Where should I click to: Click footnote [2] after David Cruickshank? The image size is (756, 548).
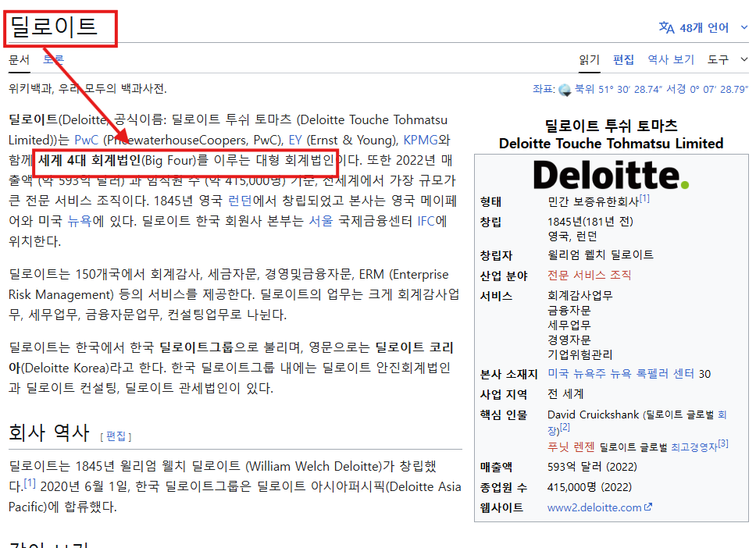tap(565, 427)
